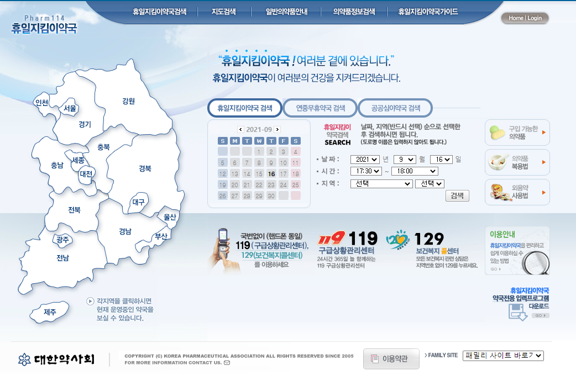Open the day dropdown showing 16
576x392 pixels.
tap(441, 160)
